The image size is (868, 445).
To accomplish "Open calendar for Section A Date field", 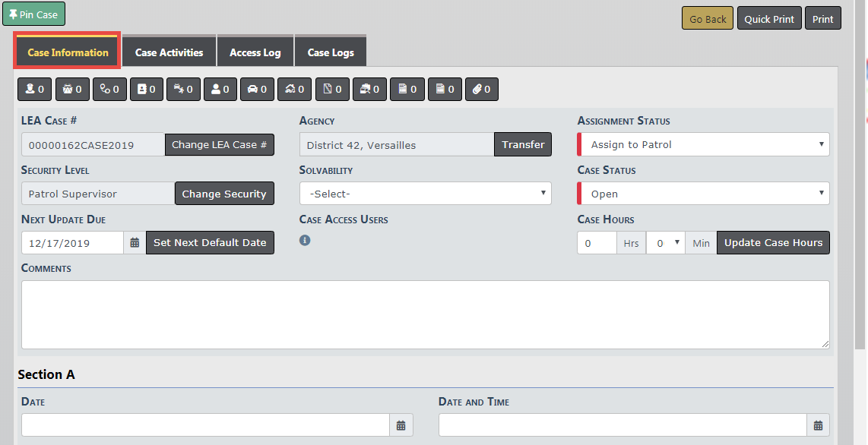I will [x=401, y=425].
